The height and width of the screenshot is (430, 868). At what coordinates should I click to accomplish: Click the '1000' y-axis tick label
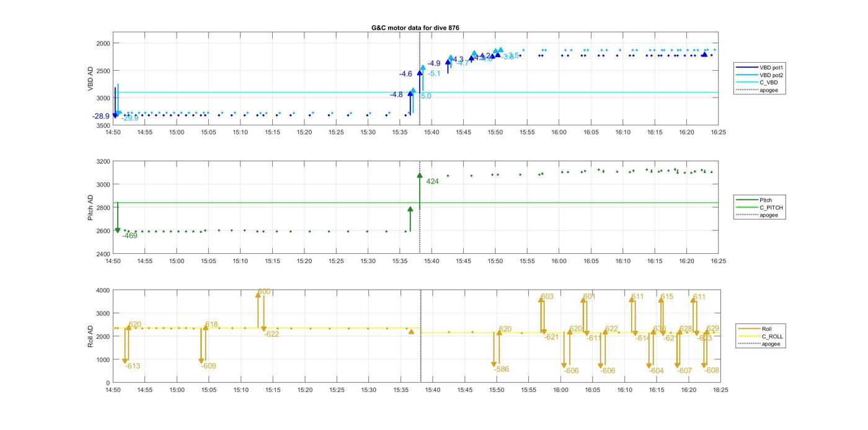[103, 360]
